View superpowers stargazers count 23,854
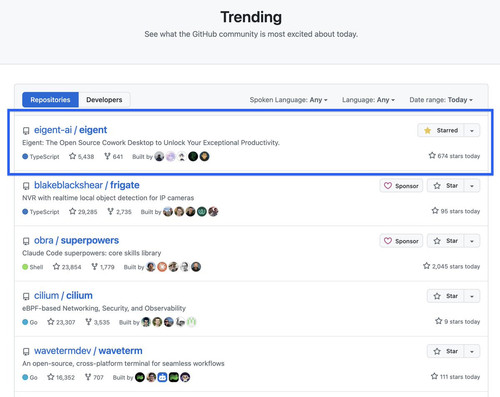500x397 pixels. (x=67, y=267)
